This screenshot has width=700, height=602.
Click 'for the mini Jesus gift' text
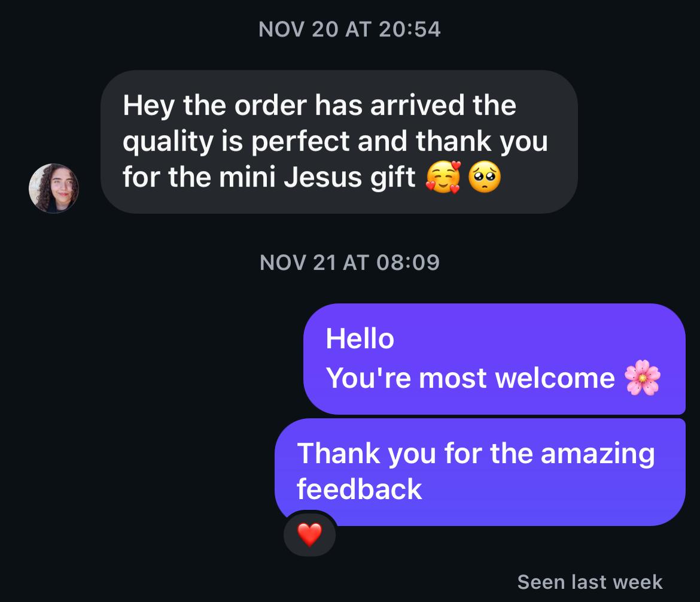(x=269, y=177)
